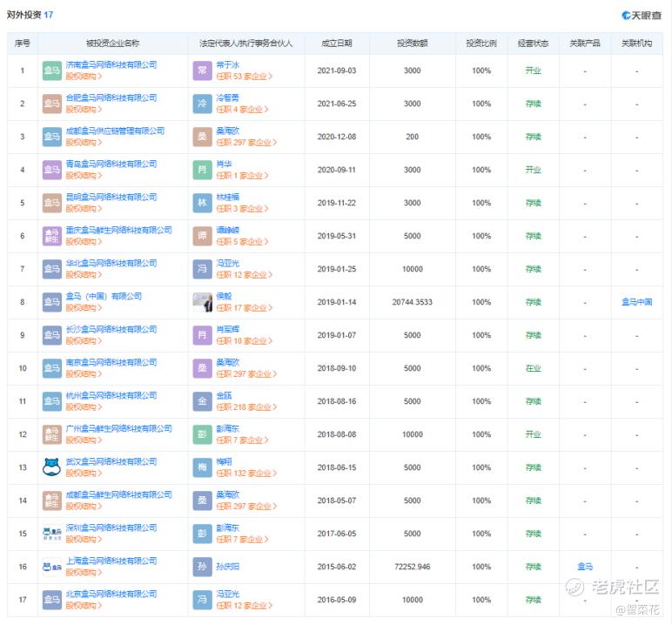Click the 武汉盒马 hippo logo icon

pyautogui.click(x=52, y=467)
